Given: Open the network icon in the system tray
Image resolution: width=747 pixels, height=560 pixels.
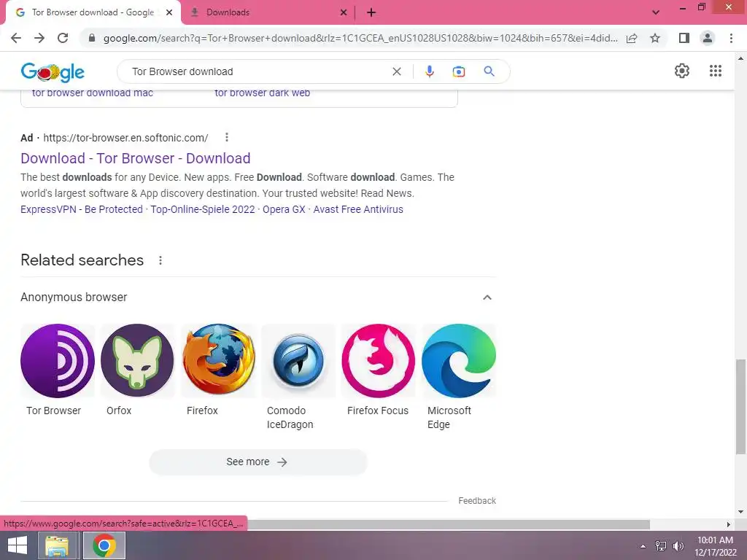Looking at the screenshot, I should [x=661, y=546].
